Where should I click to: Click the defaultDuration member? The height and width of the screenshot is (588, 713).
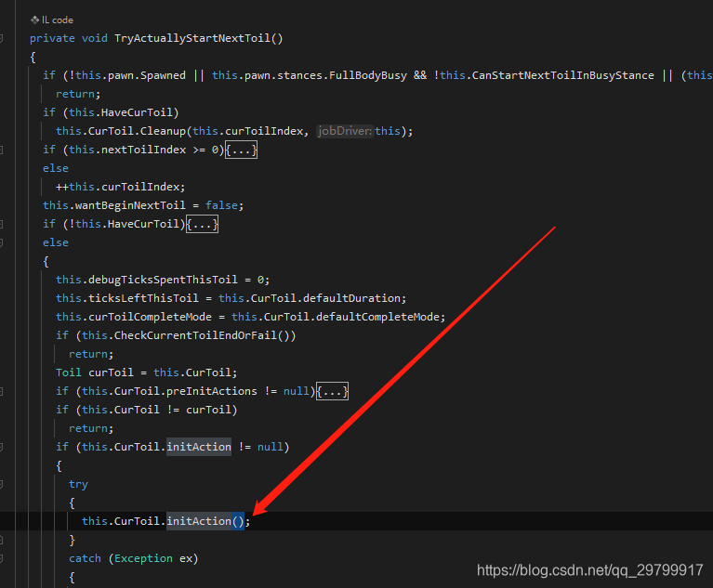[351, 298]
